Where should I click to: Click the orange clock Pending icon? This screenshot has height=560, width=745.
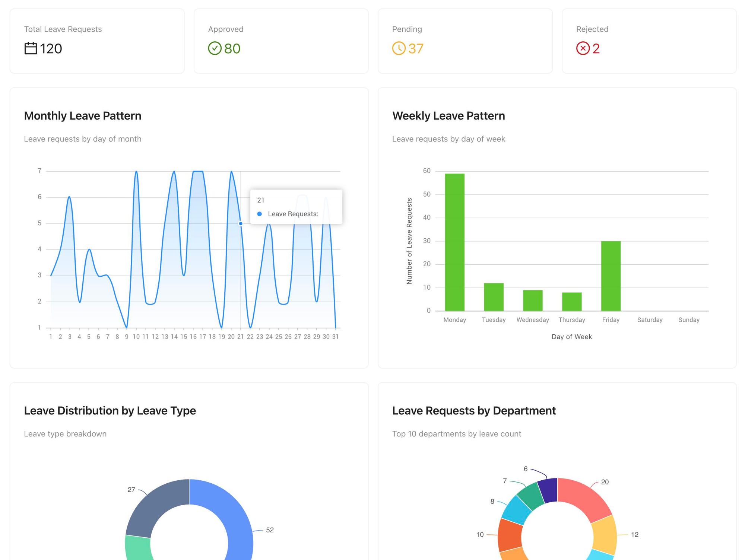[x=399, y=48]
